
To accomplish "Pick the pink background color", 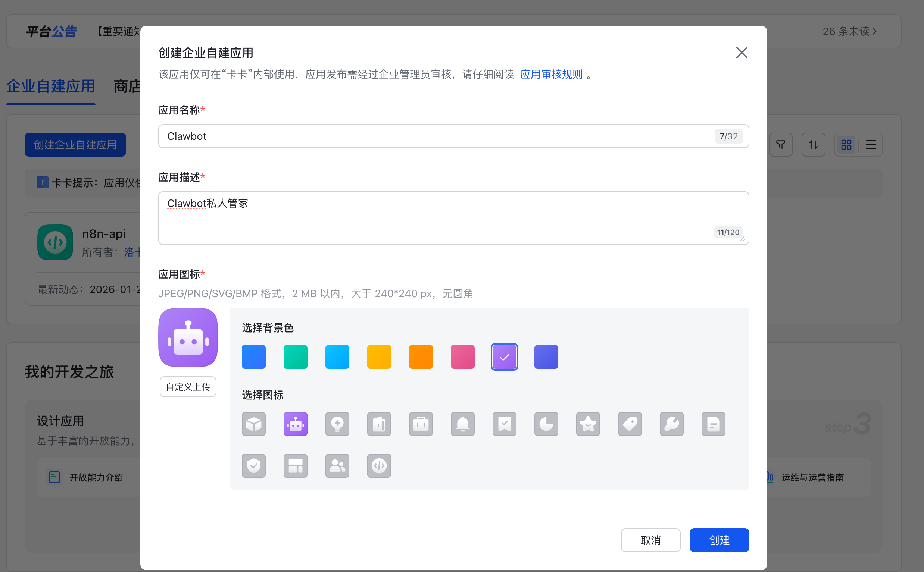I will pyautogui.click(x=462, y=356).
